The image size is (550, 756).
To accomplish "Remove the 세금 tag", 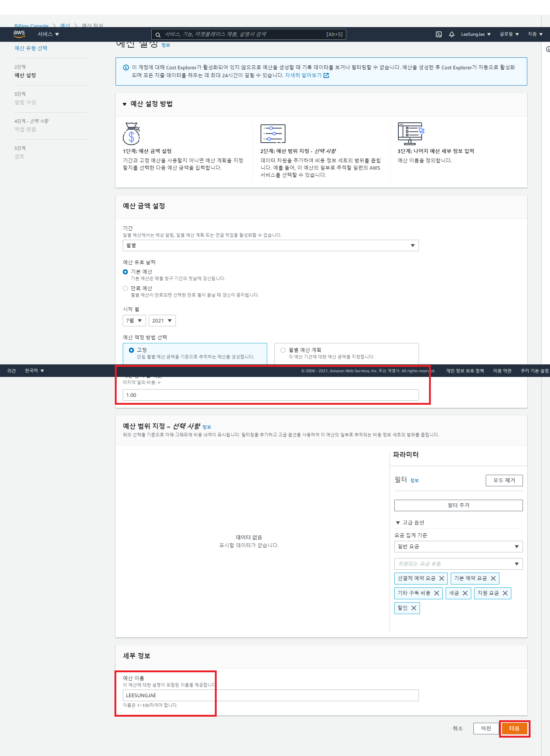I will coord(465,593).
